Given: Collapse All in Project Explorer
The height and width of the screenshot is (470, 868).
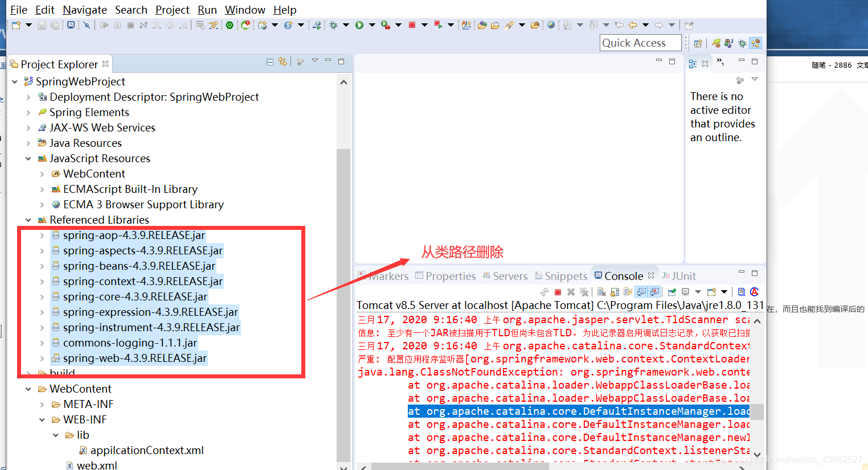Looking at the screenshot, I should point(270,61).
